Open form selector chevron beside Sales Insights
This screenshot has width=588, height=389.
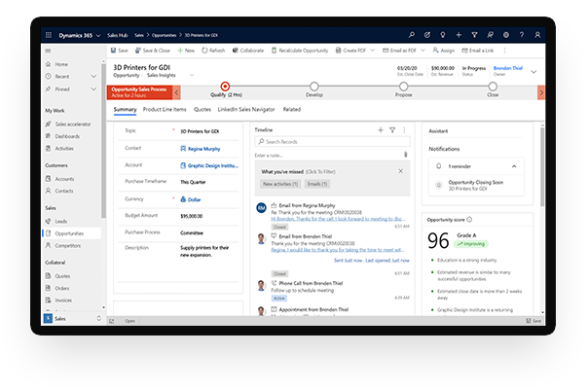point(192,75)
